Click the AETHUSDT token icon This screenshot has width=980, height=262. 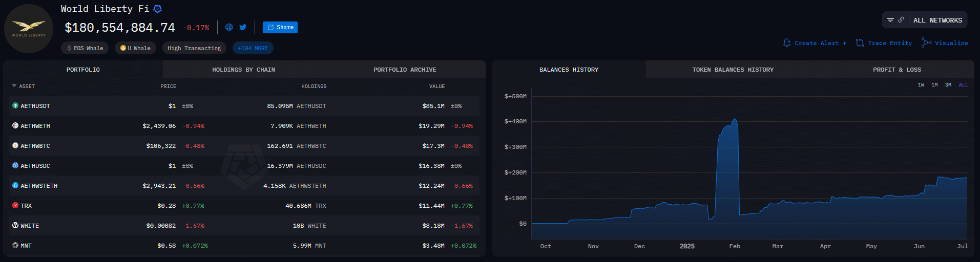pos(15,105)
